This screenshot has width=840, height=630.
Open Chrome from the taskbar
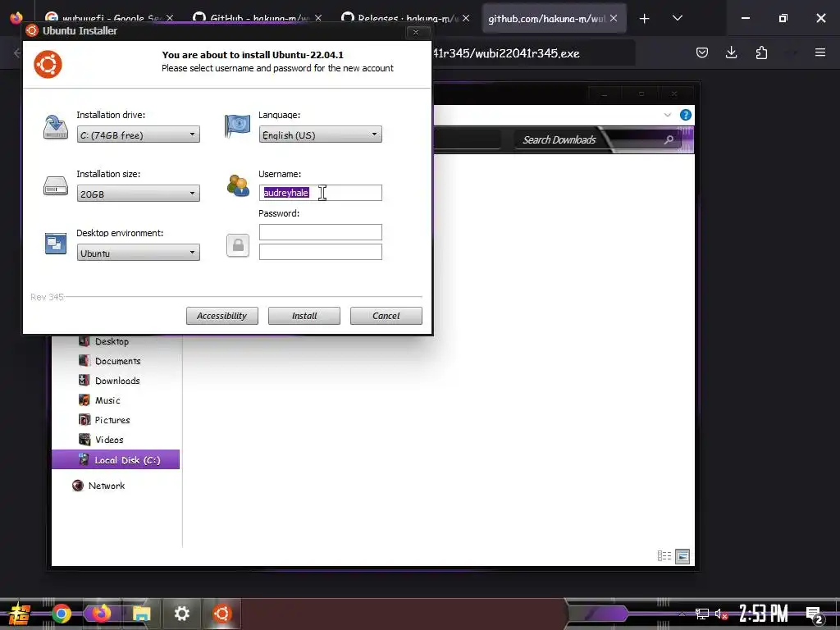[x=62, y=614]
